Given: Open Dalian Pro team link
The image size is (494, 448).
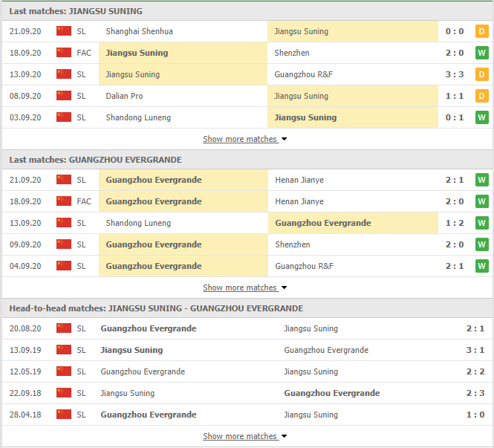Looking at the screenshot, I should (124, 96).
